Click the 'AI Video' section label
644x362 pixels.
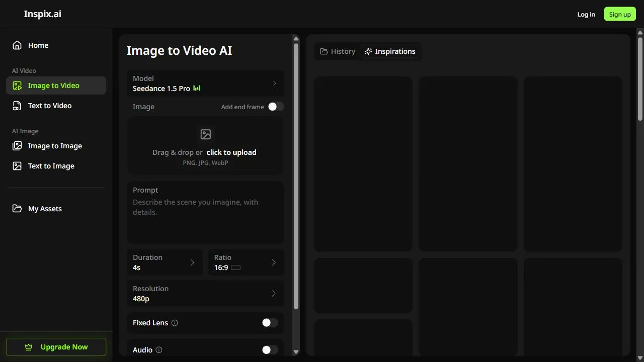tap(24, 71)
